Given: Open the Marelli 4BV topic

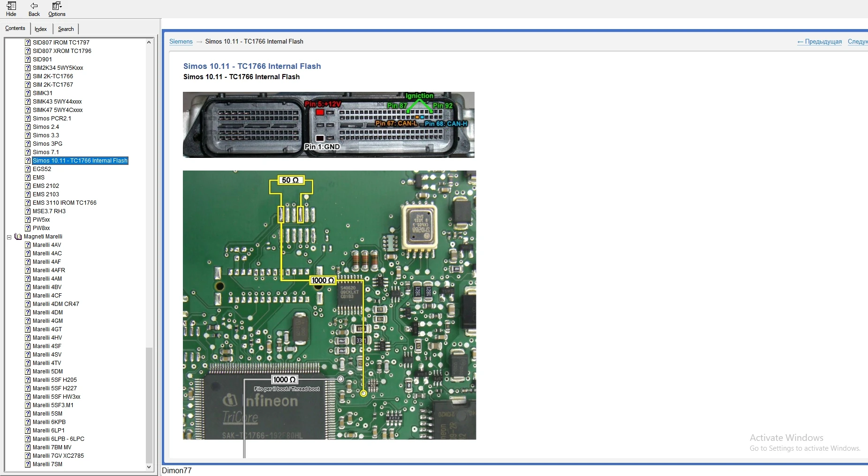Looking at the screenshot, I should pyautogui.click(x=47, y=287).
